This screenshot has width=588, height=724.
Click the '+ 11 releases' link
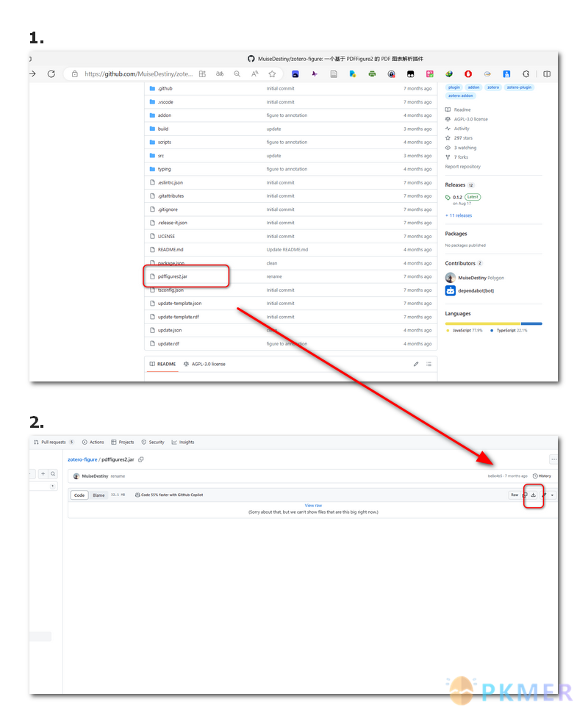459,215
